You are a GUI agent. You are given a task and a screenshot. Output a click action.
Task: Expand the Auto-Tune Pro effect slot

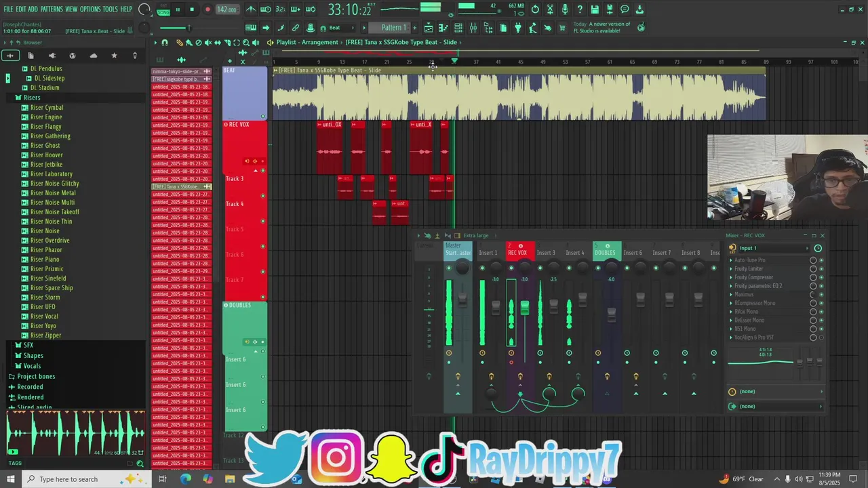[x=731, y=260]
